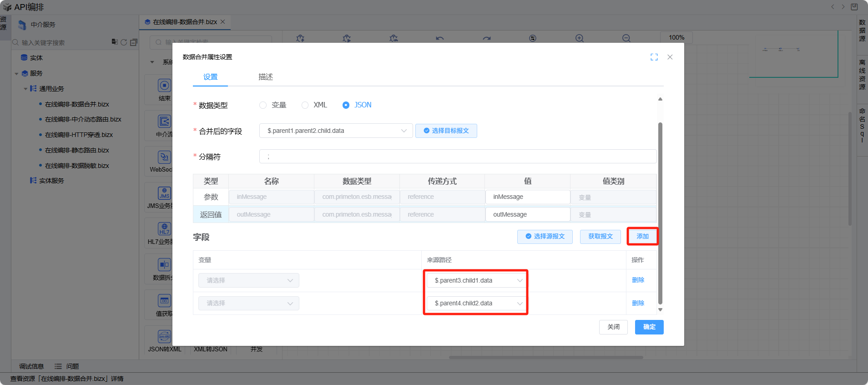The image size is (868, 385).
Task: Click the zoom out magnifier icon
Action: coord(626,38)
